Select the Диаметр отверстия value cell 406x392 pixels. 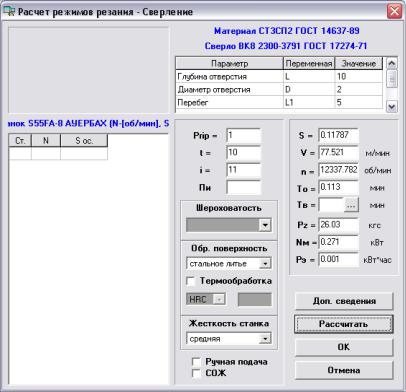pos(358,89)
